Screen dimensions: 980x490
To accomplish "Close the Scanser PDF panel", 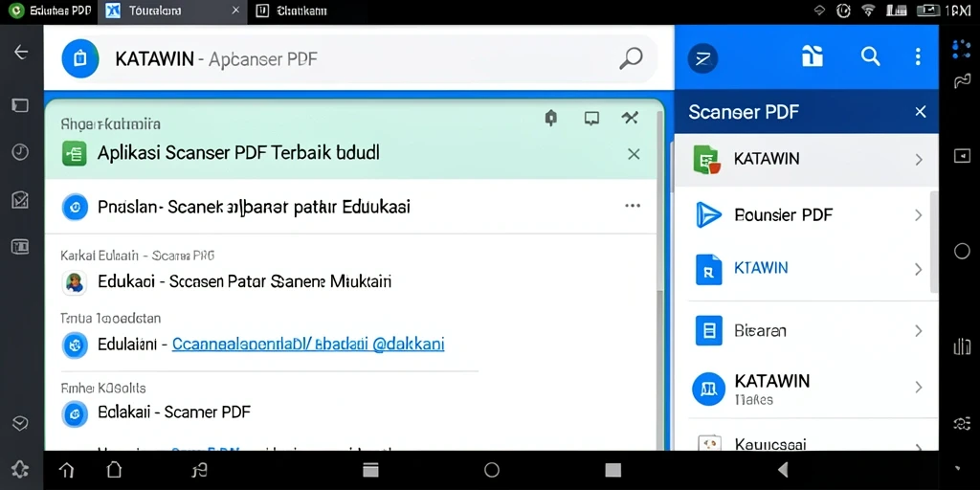I will [x=921, y=112].
